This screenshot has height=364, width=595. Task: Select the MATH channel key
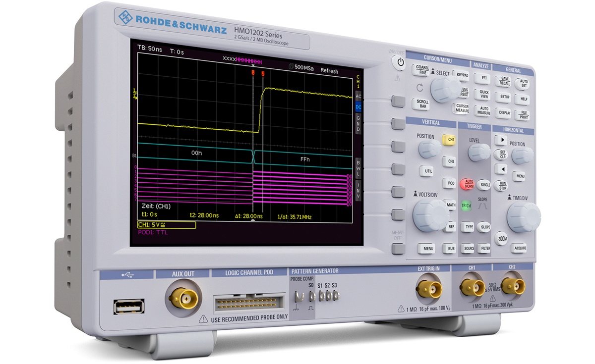point(450,204)
